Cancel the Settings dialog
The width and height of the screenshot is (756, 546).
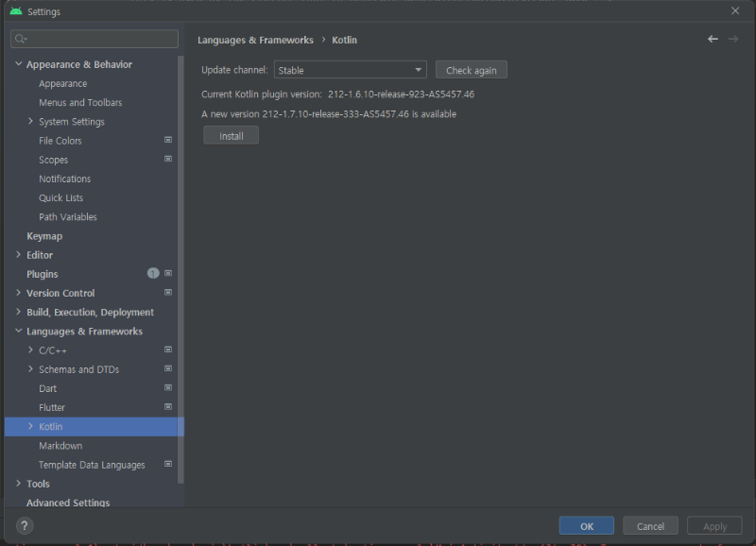[650, 526]
